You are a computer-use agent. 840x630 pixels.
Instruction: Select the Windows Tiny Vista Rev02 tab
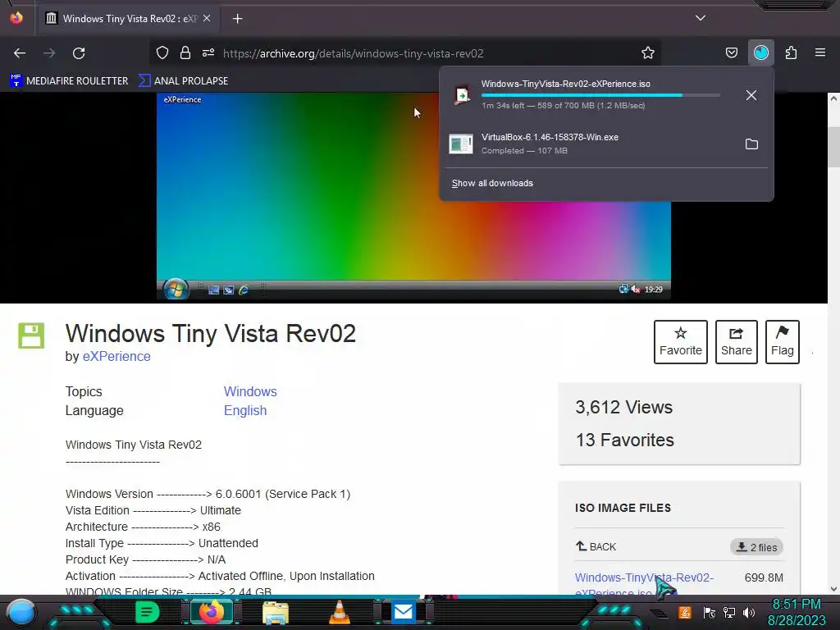(129, 19)
